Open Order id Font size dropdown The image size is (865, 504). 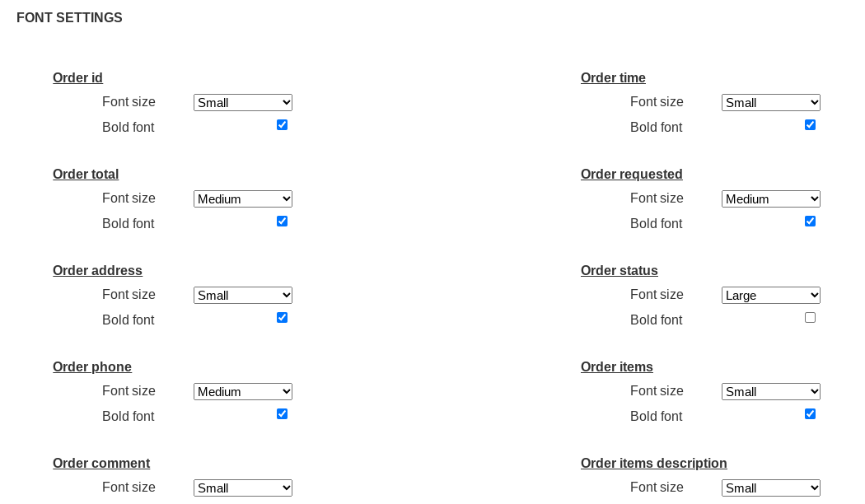coord(243,103)
